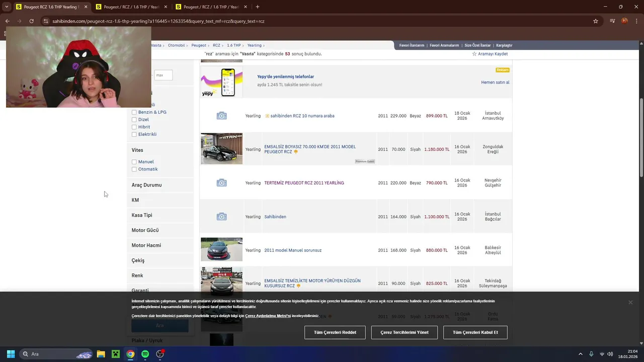
Task: Expand the Vites filter heading
Action: point(137,150)
